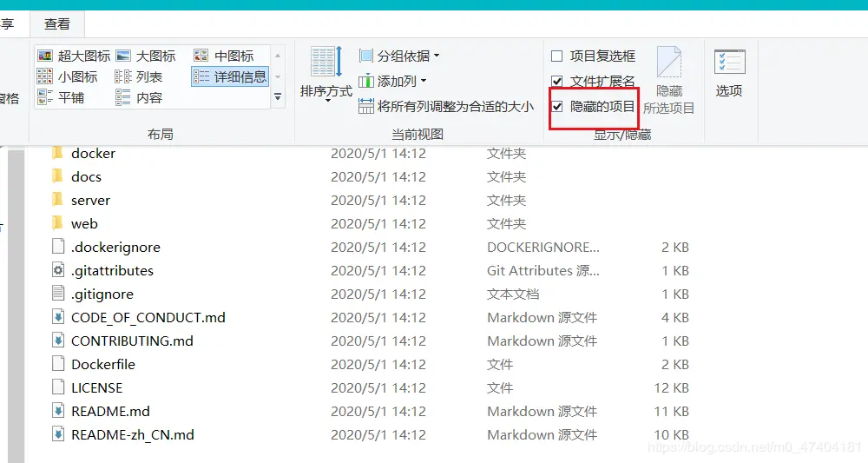868x463 pixels.
Task: Select the docs folder icon
Action: tap(57, 176)
